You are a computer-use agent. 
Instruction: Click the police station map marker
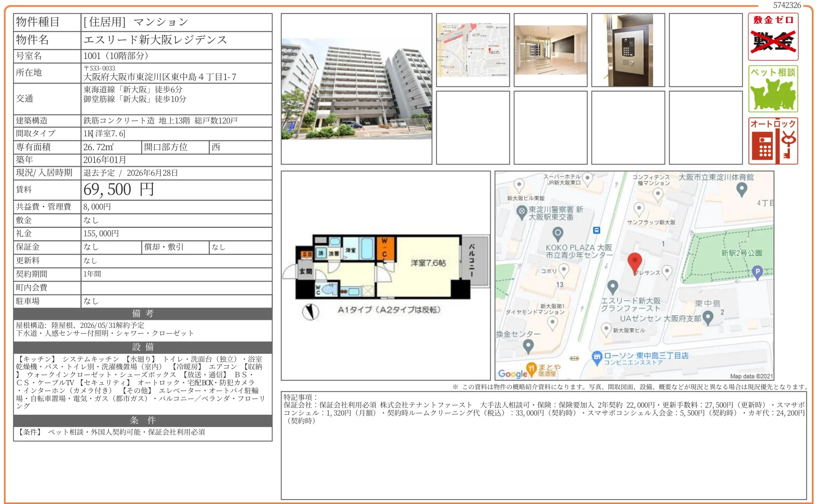[x=522, y=212]
